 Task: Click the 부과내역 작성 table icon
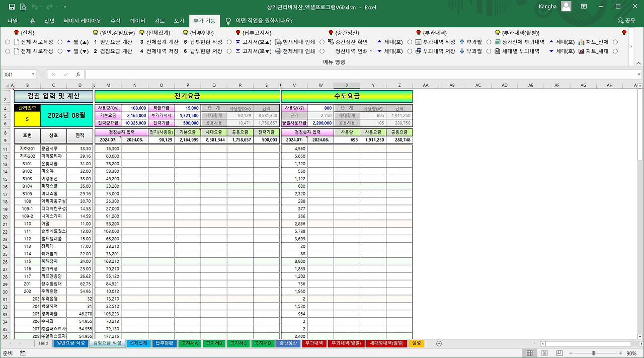click(418, 42)
